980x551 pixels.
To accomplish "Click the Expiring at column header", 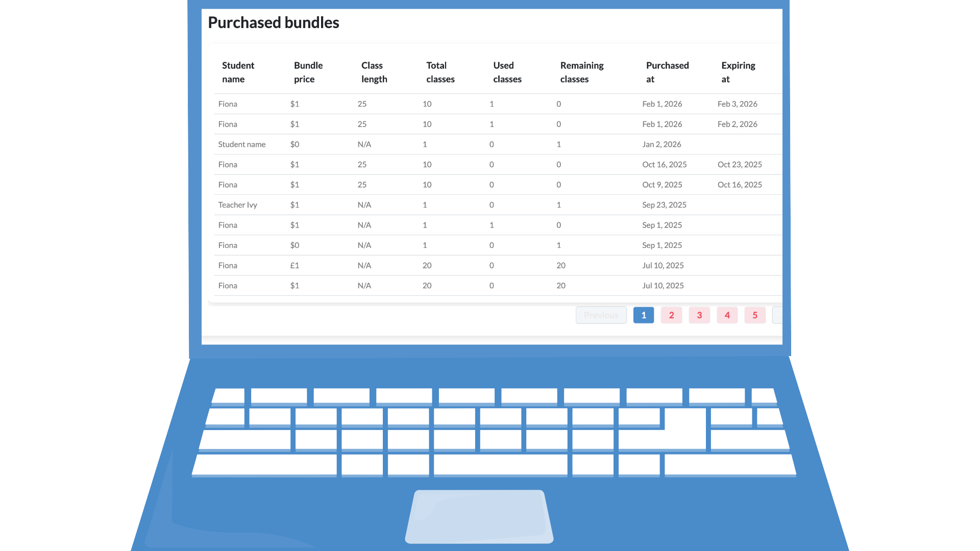I will pyautogui.click(x=739, y=72).
